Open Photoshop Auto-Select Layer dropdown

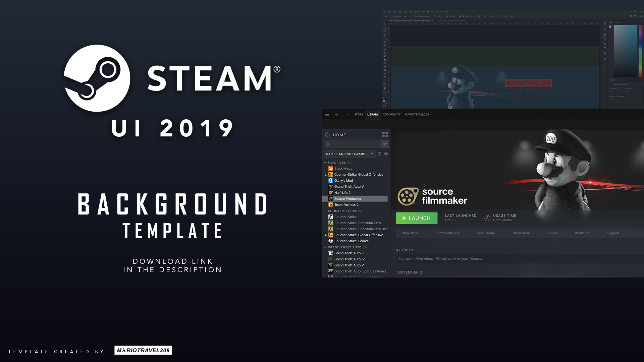(x=407, y=16)
